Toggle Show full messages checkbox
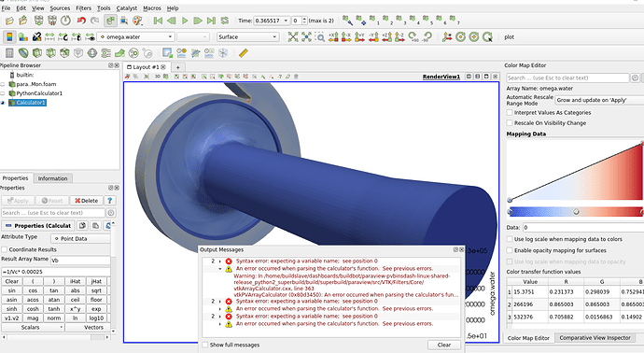The height and width of the screenshot is (353, 644). click(x=205, y=346)
